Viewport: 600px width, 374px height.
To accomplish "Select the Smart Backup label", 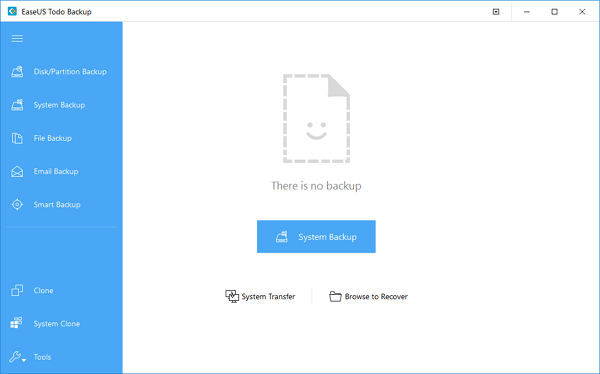I will pos(57,204).
